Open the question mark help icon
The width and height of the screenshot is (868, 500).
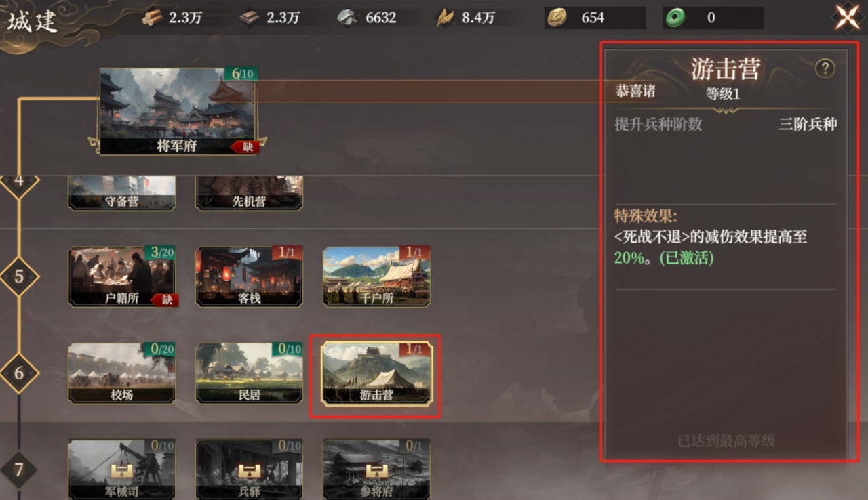point(825,68)
